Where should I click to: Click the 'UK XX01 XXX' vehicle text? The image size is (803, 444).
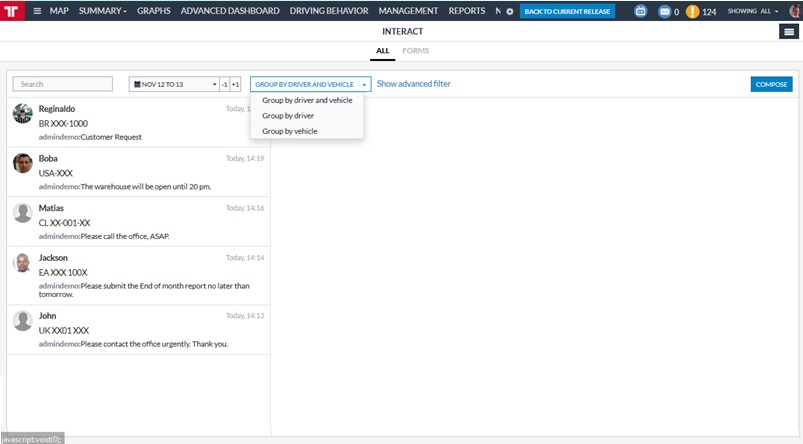click(64, 330)
